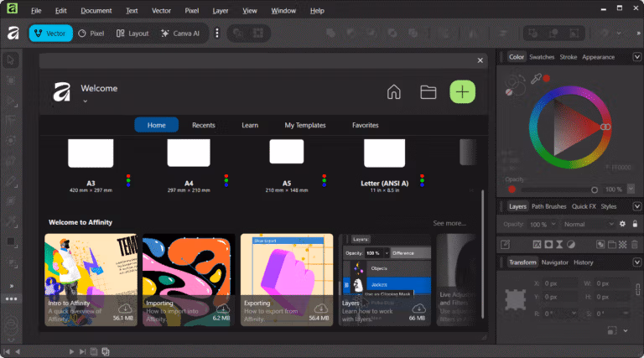Switch to the Layout studio
Viewport: 644px width, 358px height.
point(132,34)
